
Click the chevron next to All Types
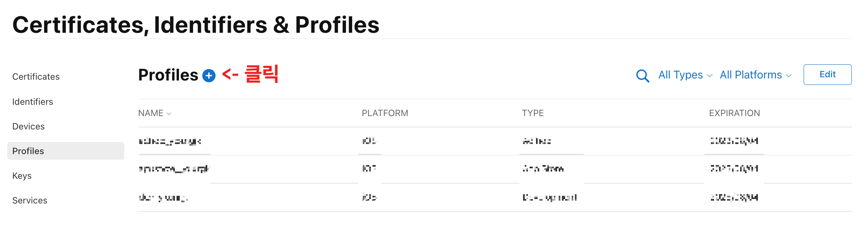tap(709, 76)
